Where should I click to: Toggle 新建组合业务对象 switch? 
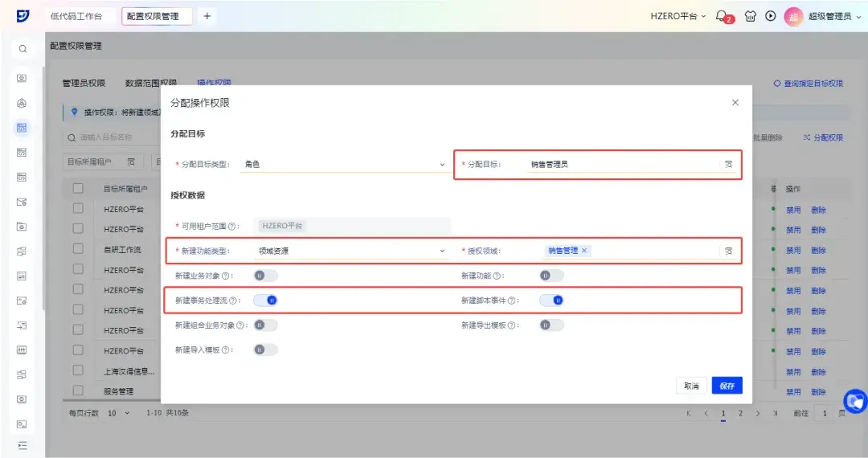pos(266,325)
